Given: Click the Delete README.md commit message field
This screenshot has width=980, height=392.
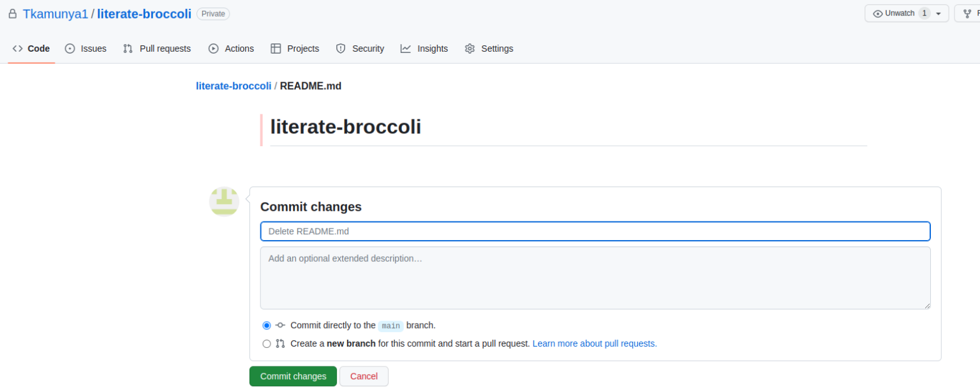Looking at the screenshot, I should [x=595, y=231].
